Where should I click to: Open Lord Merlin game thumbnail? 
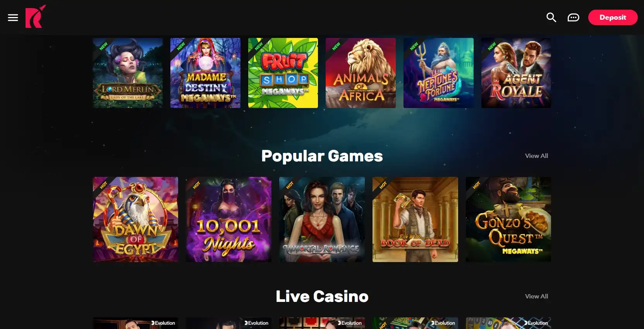pyautogui.click(x=128, y=73)
